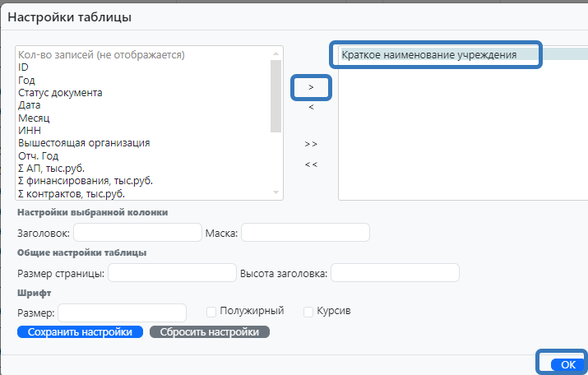
Task: Click the Размер страницы input box
Action: coord(172,273)
